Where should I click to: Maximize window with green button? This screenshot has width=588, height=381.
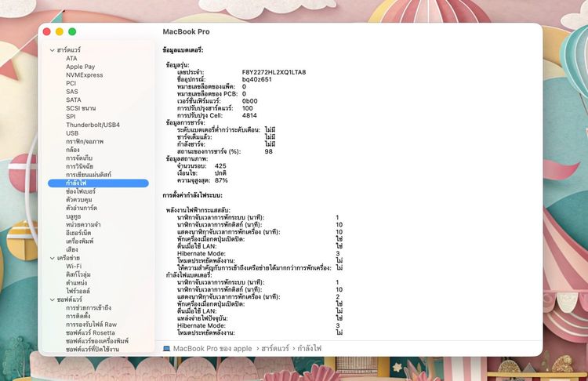coord(72,32)
